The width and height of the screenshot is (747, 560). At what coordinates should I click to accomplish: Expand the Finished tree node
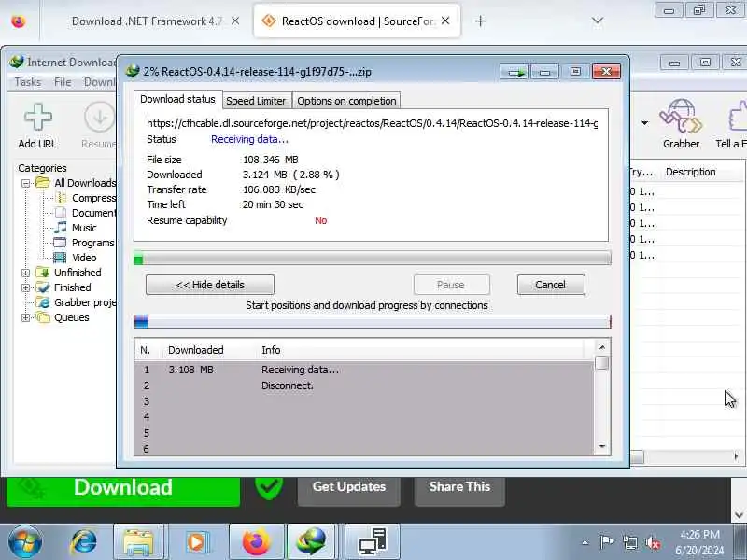26,287
